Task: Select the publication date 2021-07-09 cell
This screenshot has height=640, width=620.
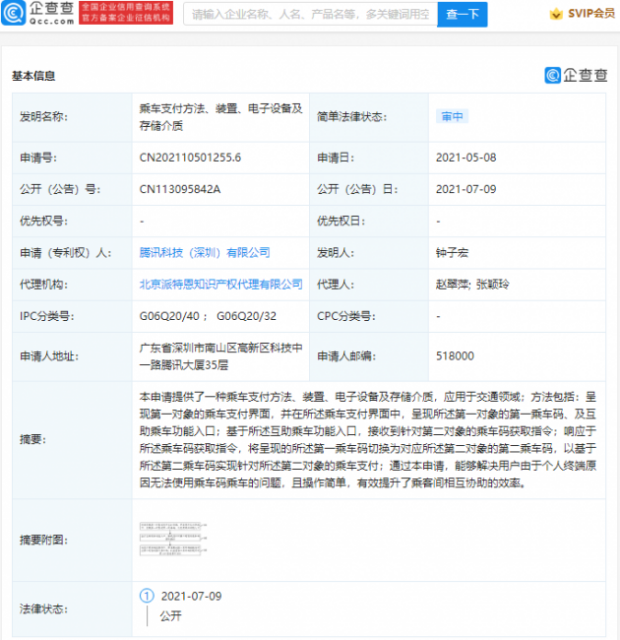Action: (466, 189)
